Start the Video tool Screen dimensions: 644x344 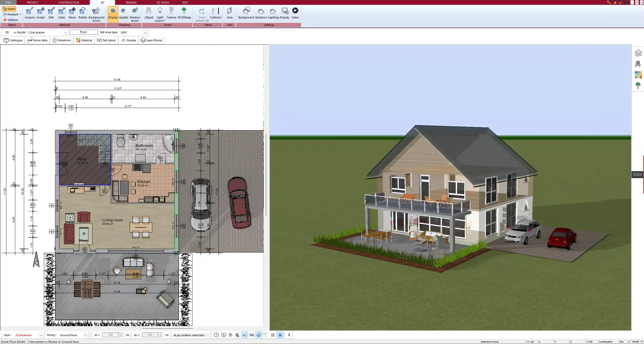click(295, 13)
